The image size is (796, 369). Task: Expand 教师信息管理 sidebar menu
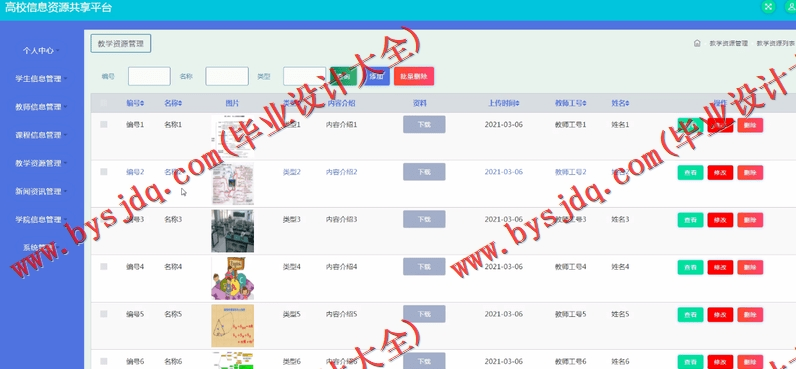coord(41,107)
